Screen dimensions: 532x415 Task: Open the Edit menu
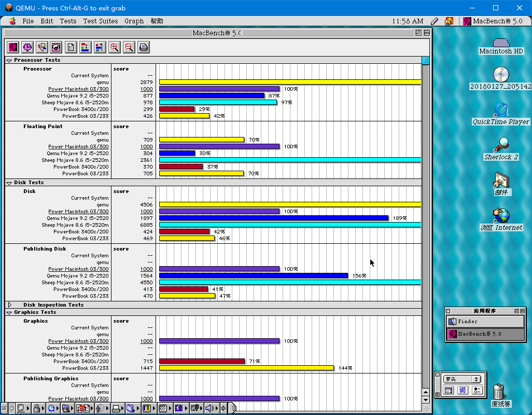[x=47, y=21]
